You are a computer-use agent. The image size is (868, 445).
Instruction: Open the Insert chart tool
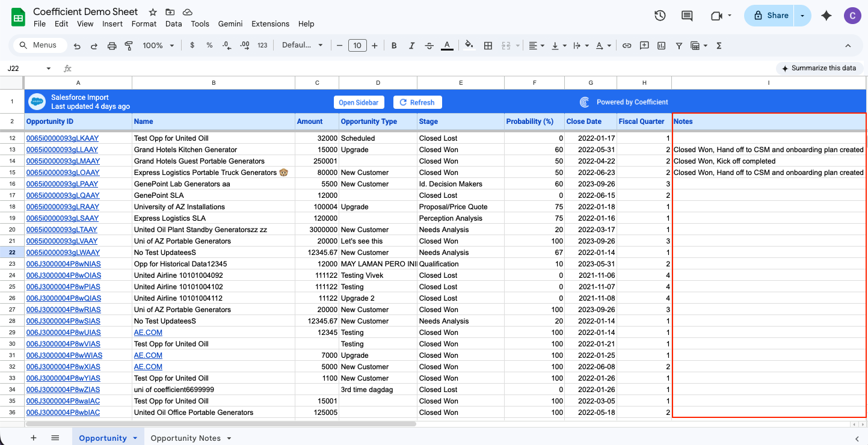662,45
